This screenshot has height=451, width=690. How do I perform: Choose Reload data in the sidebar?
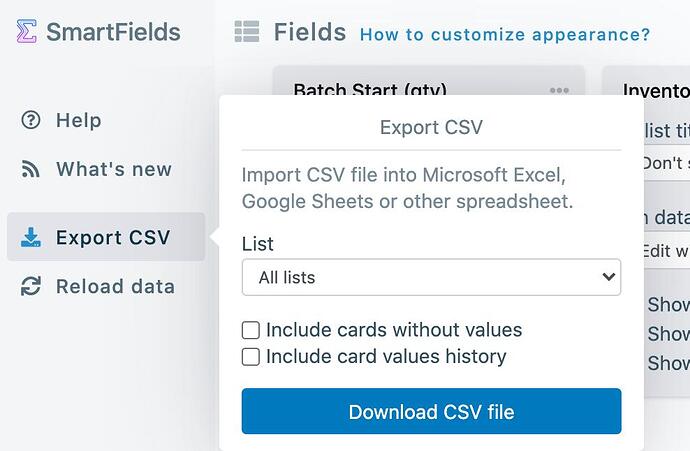115,286
